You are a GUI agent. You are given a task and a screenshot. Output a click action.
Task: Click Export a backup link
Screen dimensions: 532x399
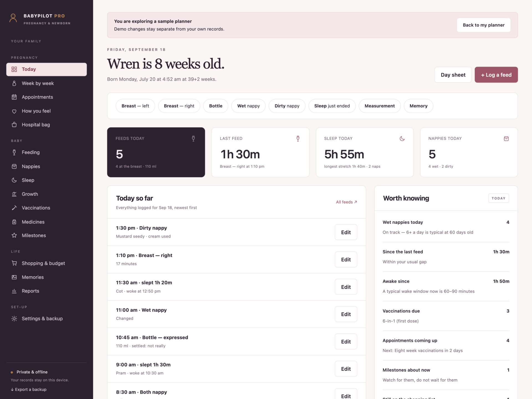[x=29, y=390]
